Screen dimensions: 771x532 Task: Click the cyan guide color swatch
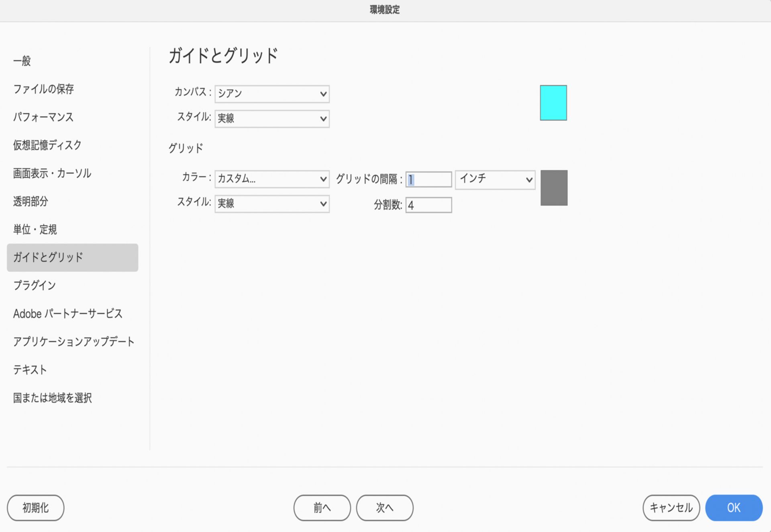coord(553,103)
